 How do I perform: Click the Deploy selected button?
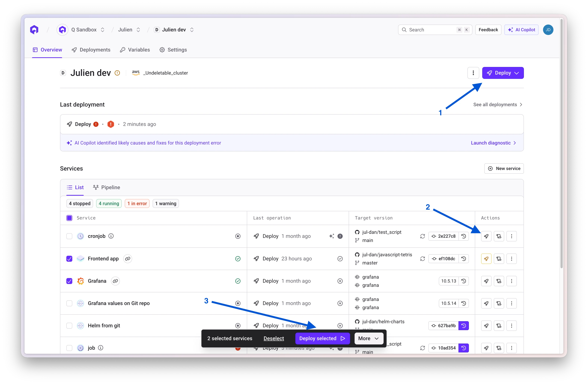(322, 338)
